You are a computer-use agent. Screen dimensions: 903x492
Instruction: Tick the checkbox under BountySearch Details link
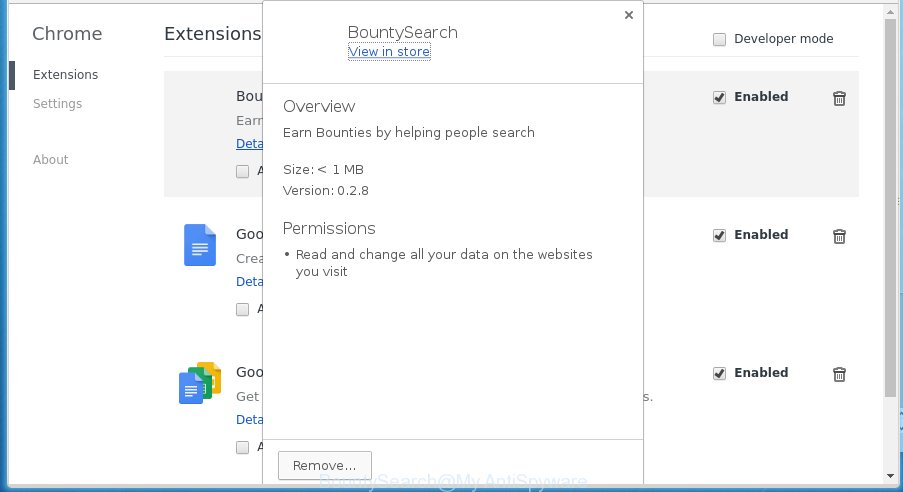[x=242, y=172]
